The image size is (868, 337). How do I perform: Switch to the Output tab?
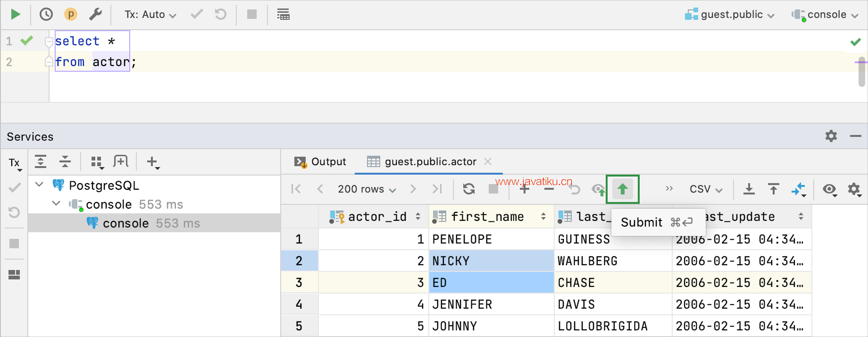coord(320,162)
